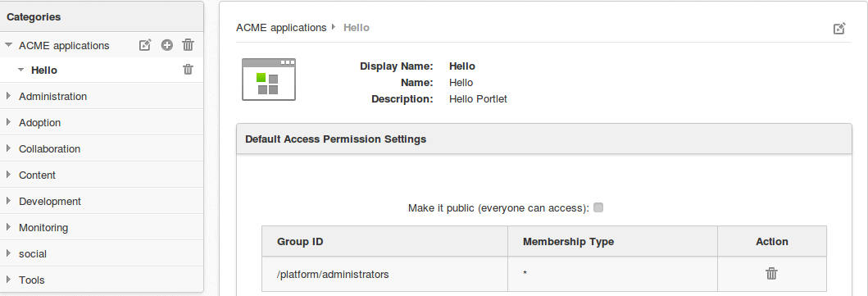
Task: Click ACME applications breadcrumb link
Action: point(281,28)
